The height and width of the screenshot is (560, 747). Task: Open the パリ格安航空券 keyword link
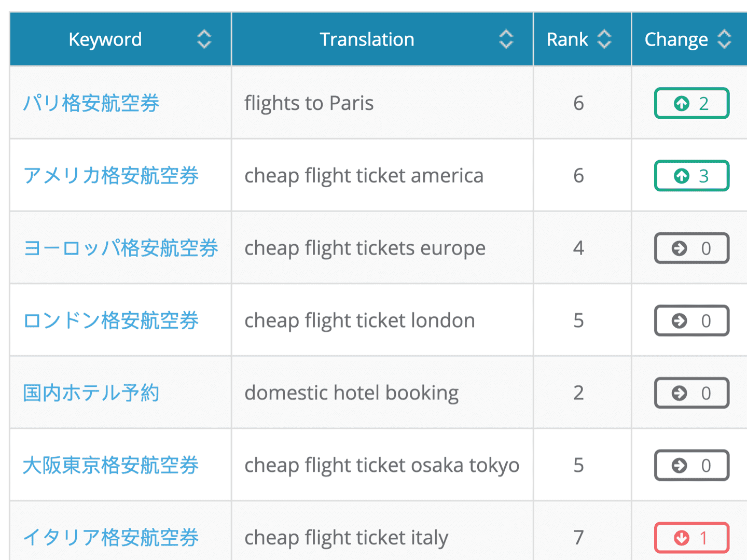pyautogui.click(x=91, y=103)
